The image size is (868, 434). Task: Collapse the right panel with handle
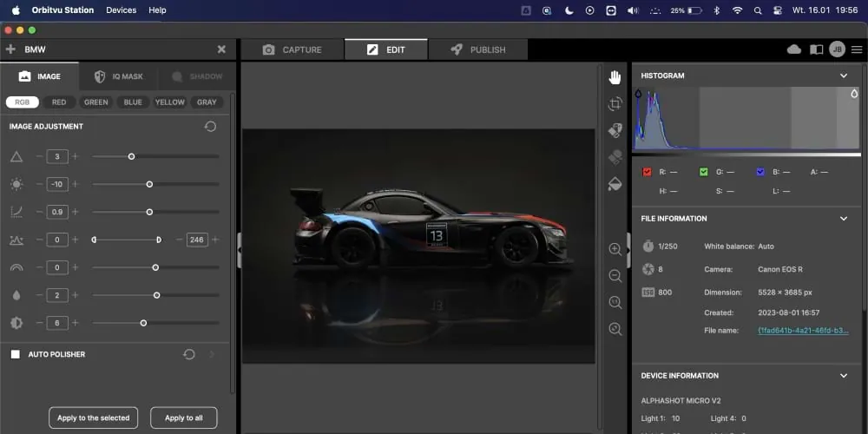628,250
